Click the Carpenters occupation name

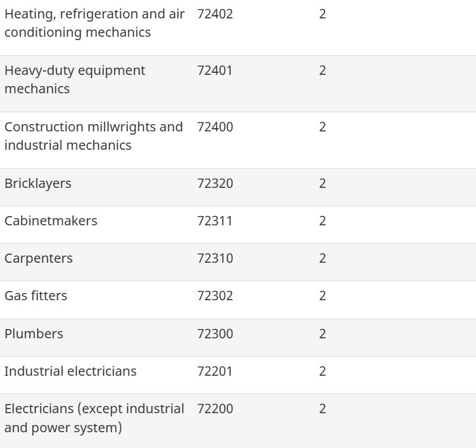coord(39,258)
